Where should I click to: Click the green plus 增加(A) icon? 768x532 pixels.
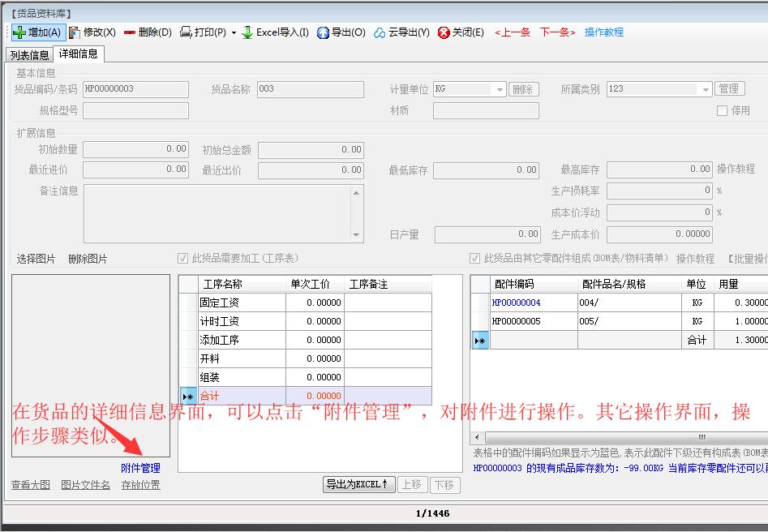(19, 32)
